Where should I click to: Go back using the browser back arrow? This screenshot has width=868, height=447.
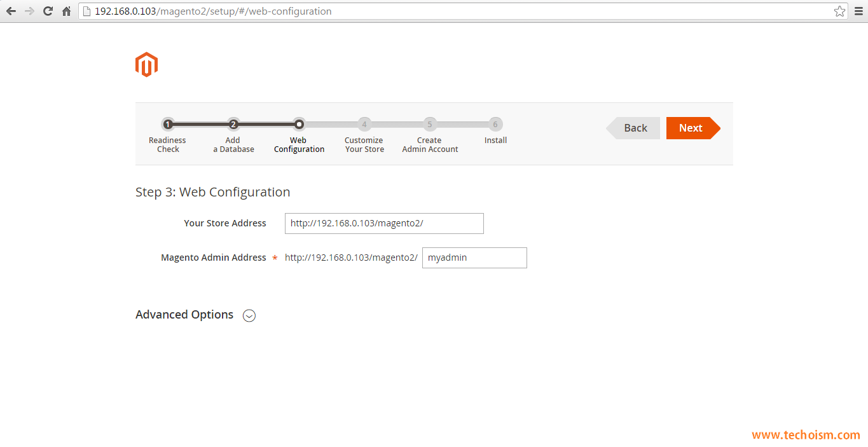tap(11, 11)
